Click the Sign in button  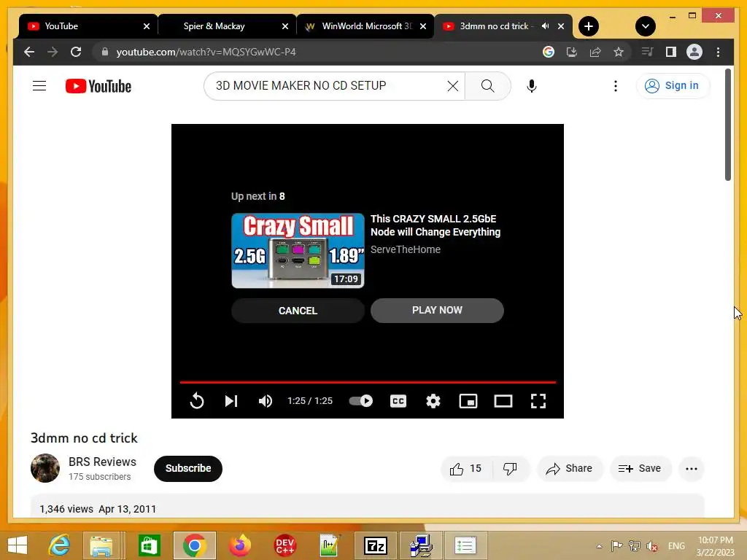pos(673,86)
